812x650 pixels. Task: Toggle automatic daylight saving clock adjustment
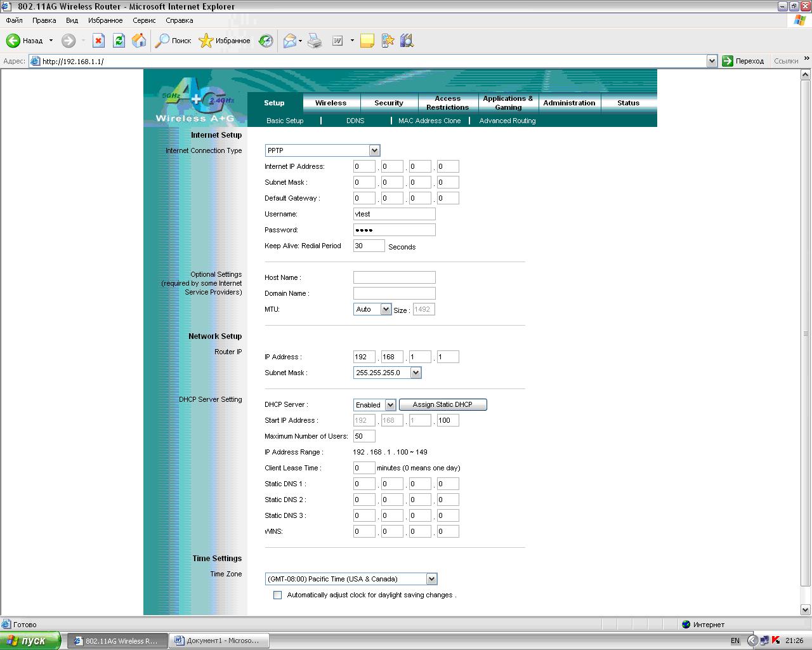(x=277, y=595)
